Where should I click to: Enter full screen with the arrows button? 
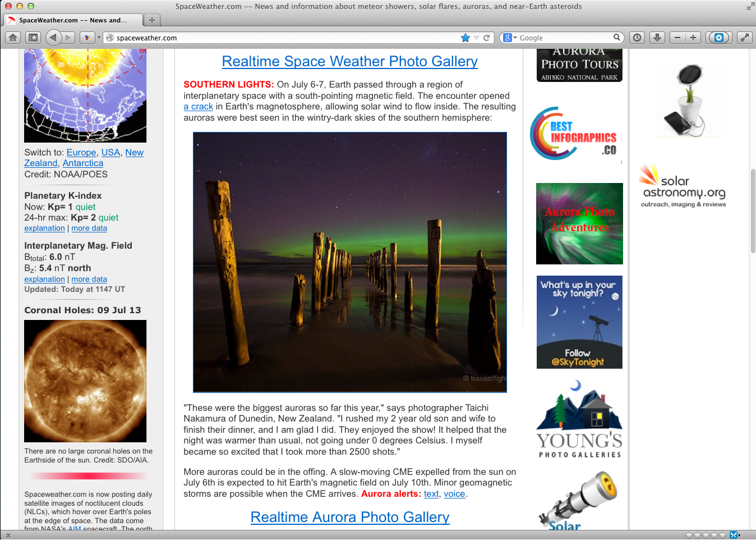coord(744,38)
